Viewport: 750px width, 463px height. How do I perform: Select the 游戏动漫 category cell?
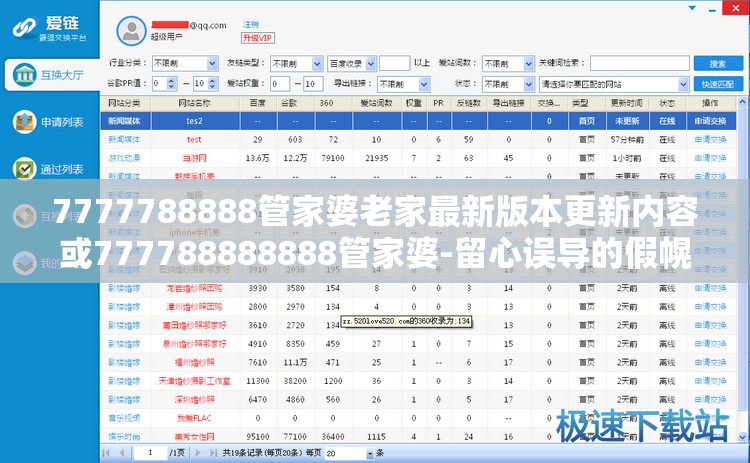[x=124, y=158]
